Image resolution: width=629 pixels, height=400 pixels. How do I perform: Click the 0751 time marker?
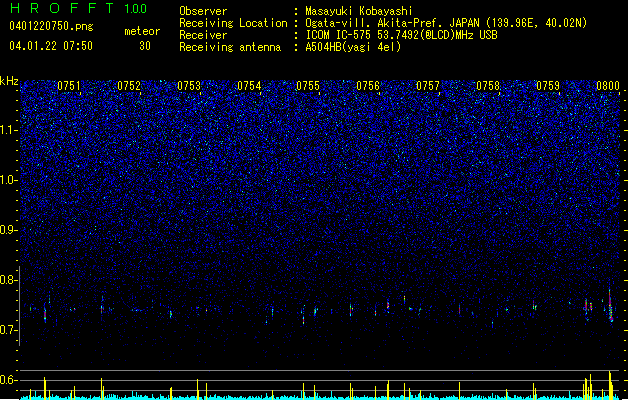(69, 86)
